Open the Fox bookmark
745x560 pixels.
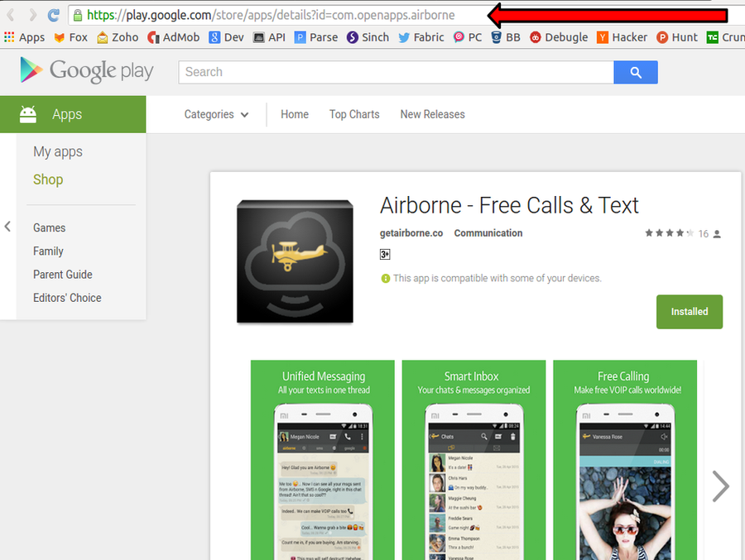point(70,37)
